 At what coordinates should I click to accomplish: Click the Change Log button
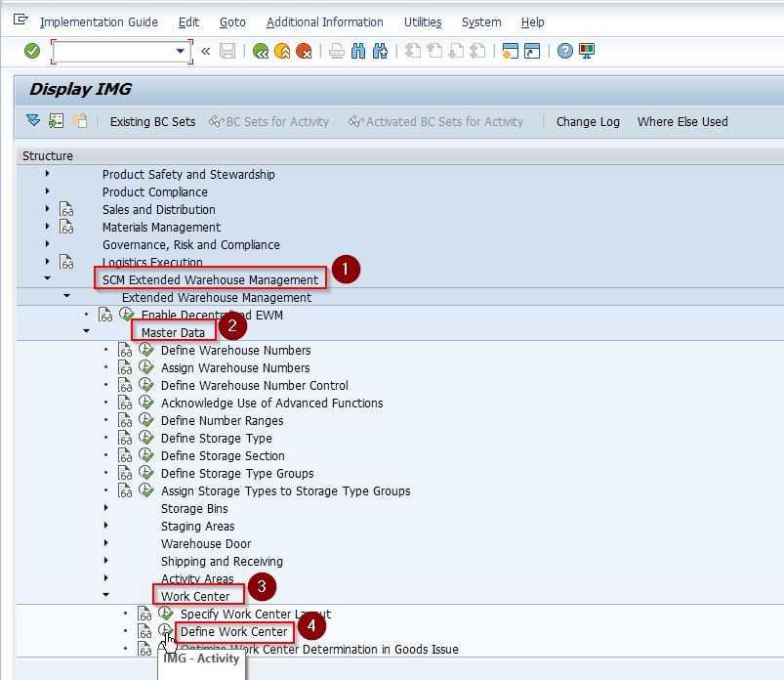(x=588, y=121)
